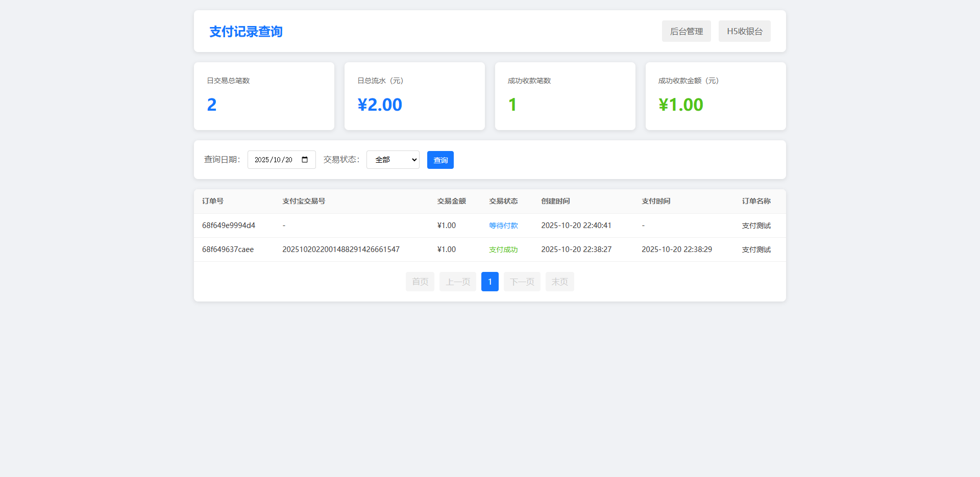This screenshot has width=980, height=477.
Task: Click the 等待付款 status label
Action: [503, 225]
